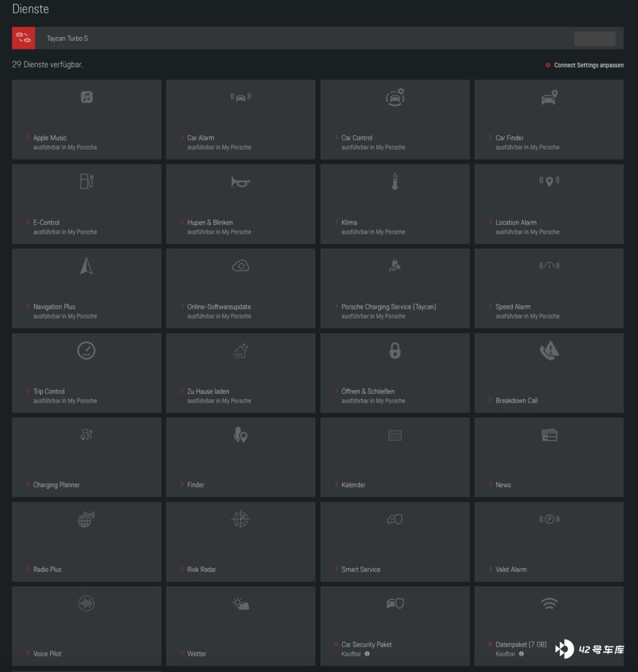This screenshot has width=638, height=672.
Task: Open the News service link
Action: pyautogui.click(x=503, y=485)
